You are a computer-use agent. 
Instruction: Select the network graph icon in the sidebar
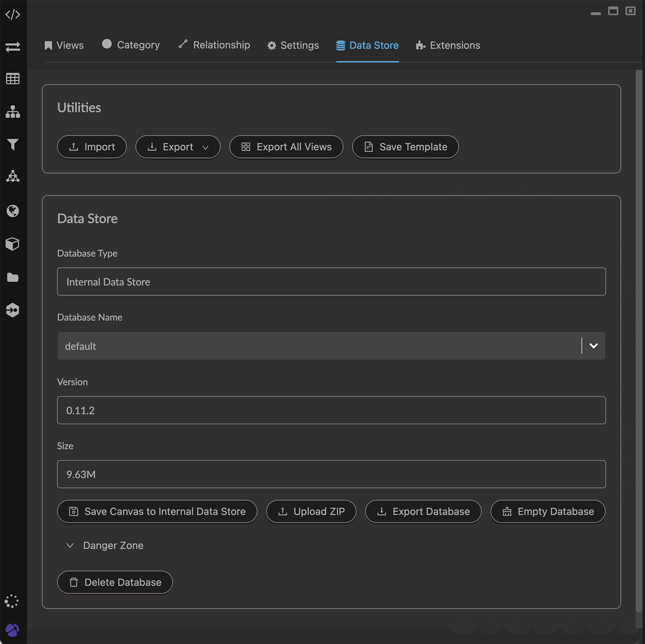coord(13,177)
